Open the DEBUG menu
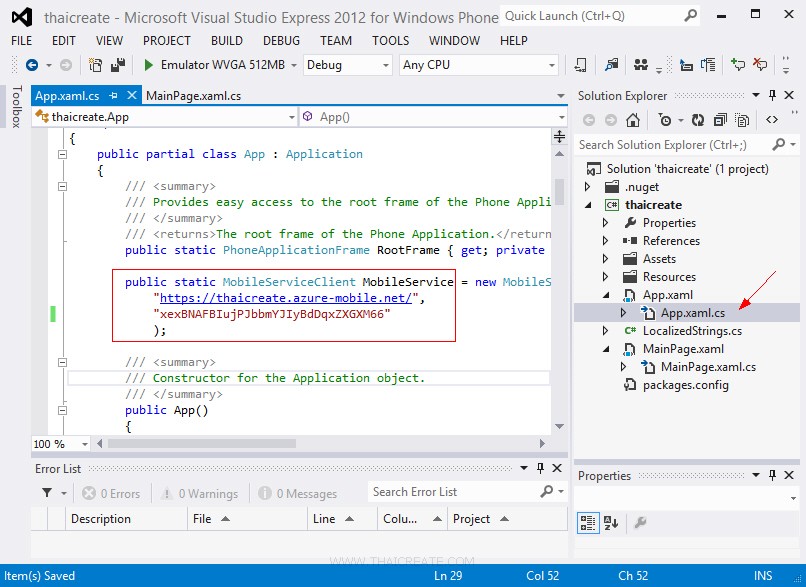This screenshot has height=587, width=806. click(281, 41)
